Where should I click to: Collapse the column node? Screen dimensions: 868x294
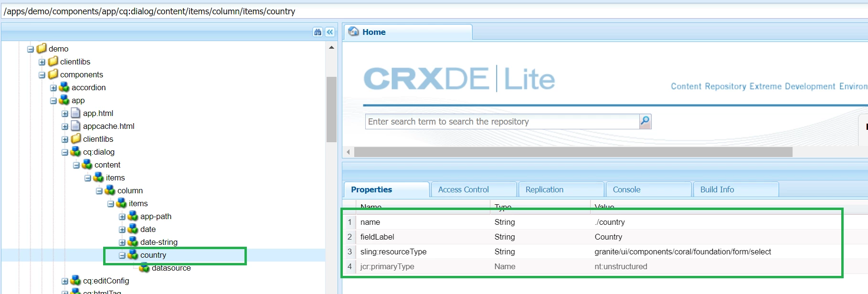click(99, 190)
